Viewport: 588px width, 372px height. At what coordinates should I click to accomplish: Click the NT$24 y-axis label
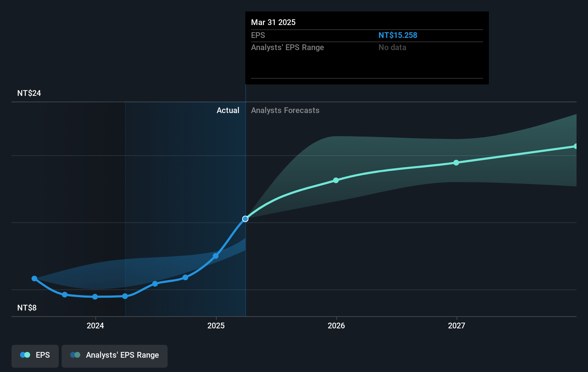29,93
